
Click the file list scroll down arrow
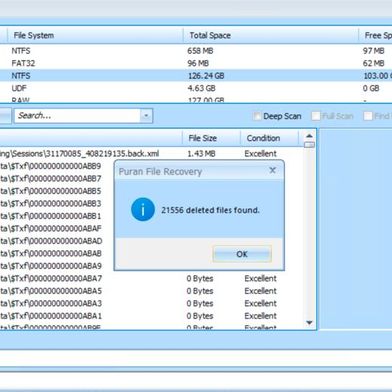pyautogui.click(x=309, y=323)
